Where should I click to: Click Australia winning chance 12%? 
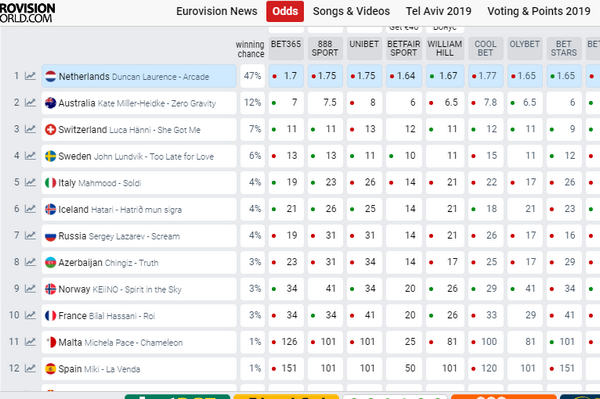point(253,103)
